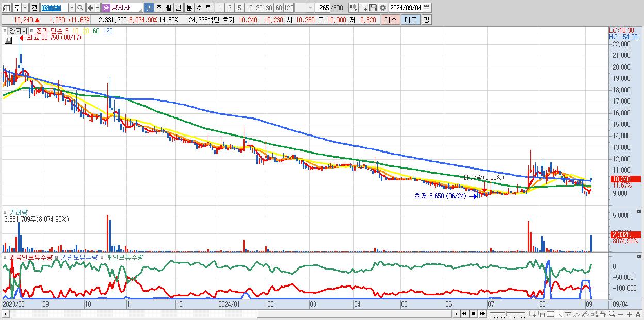Image resolution: width=644 pixels, height=320 pixels.
Task: Choose the 10 interval button
Action: coord(249,8)
